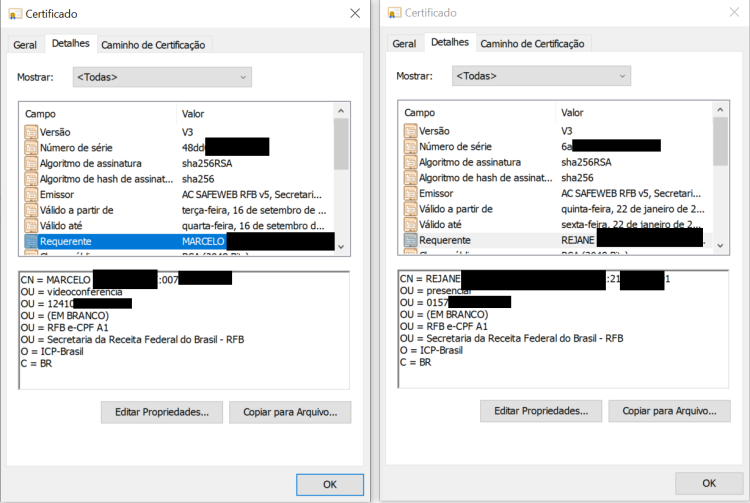
Task: Open Caminho de Certificação tab, right window
Action: pos(532,44)
